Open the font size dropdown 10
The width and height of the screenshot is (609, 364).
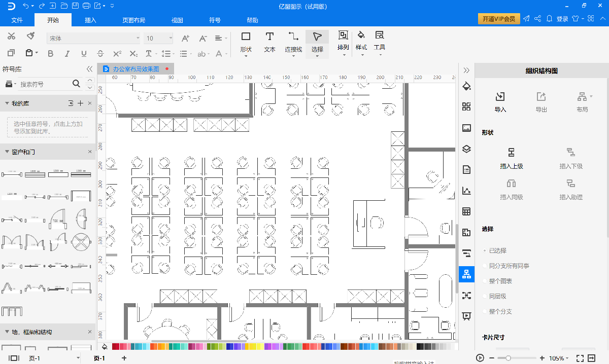pyautogui.click(x=159, y=38)
